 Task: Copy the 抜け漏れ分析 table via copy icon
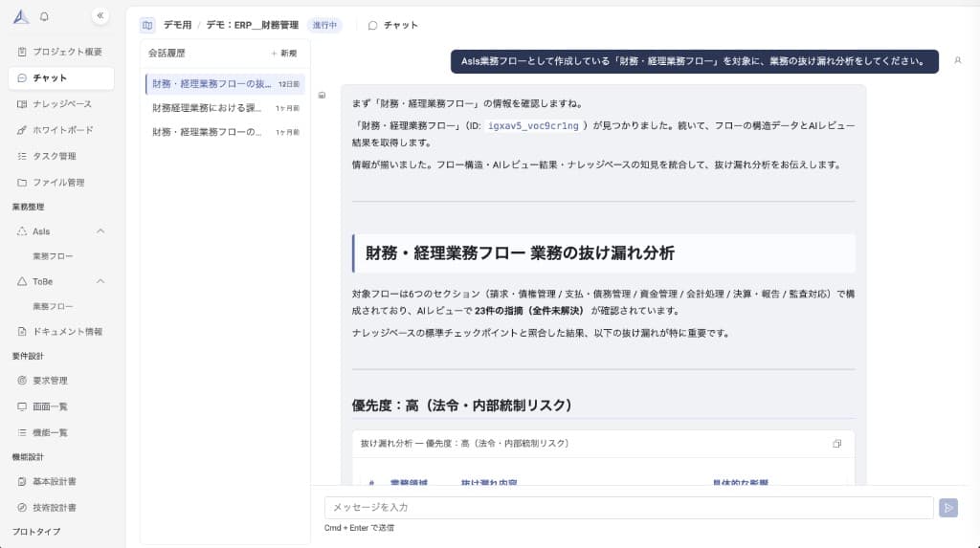[x=836, y=444]
